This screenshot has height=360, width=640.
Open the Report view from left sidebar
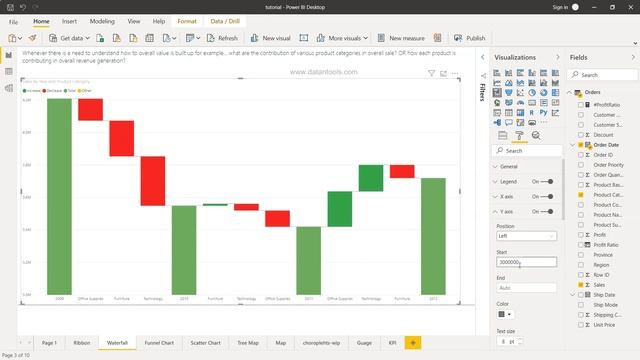pyautogui.click(x=9, y=55)
